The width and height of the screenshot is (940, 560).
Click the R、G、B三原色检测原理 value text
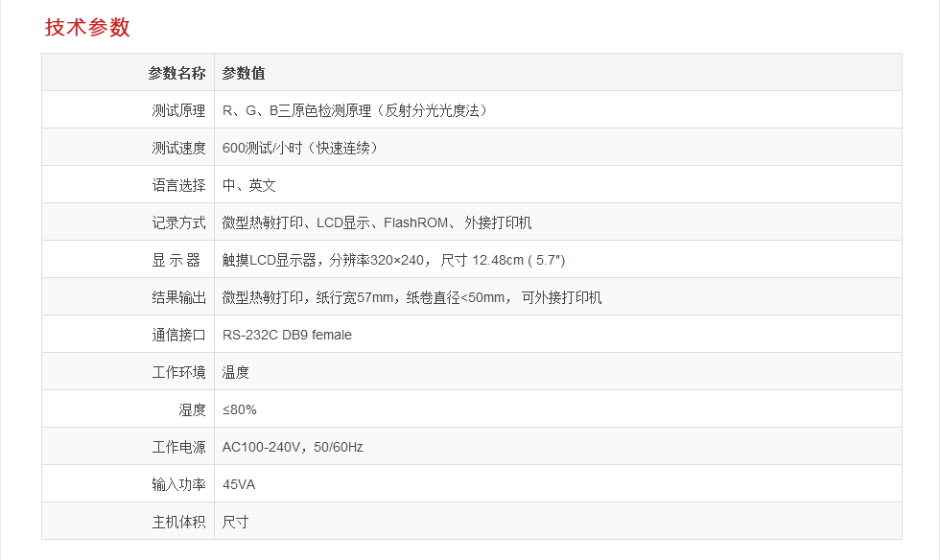pyautogui.click(x=355, y=110)
